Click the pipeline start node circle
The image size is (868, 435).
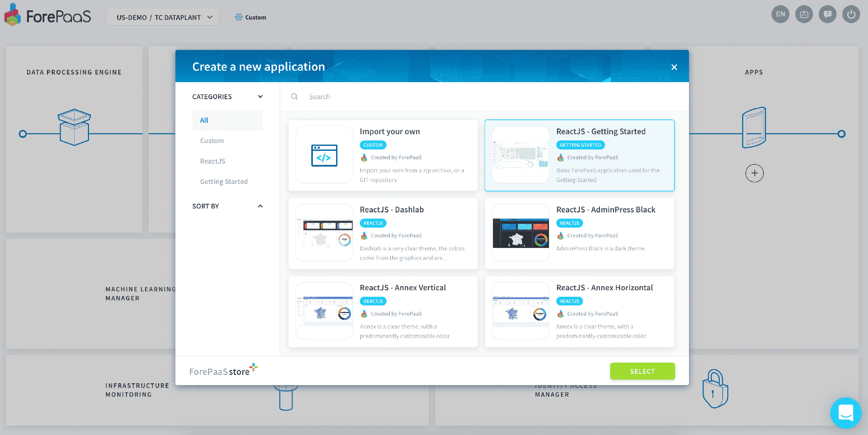[23, 134]
